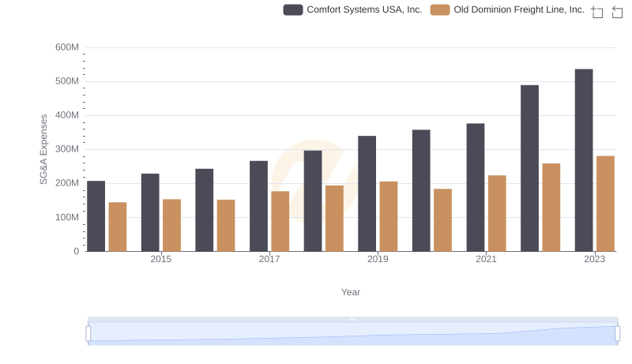Click the Old Dominion bar for 2015
The height and width of the screenshot is (364, 632).
pos(171,226)
